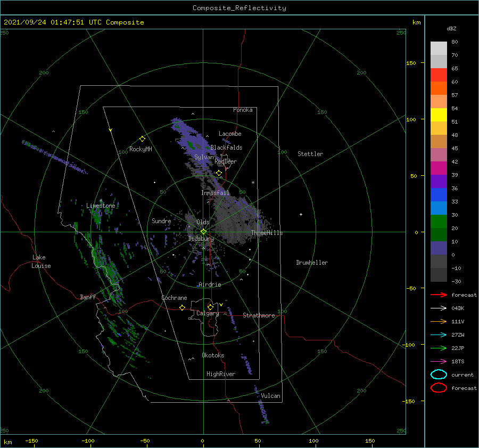Click the Ponoka label
Image resolution: width=479 pixels, height=448 pixels.
click(x=243, y=110)
